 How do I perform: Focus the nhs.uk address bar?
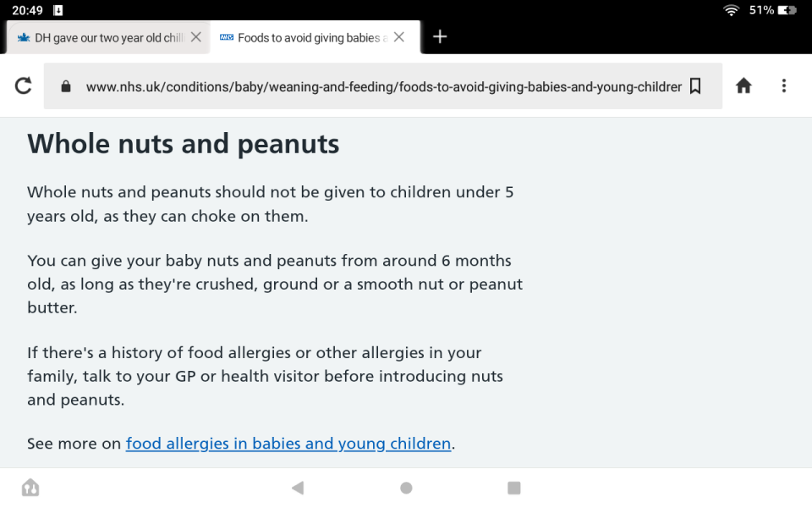click(383, 86)
